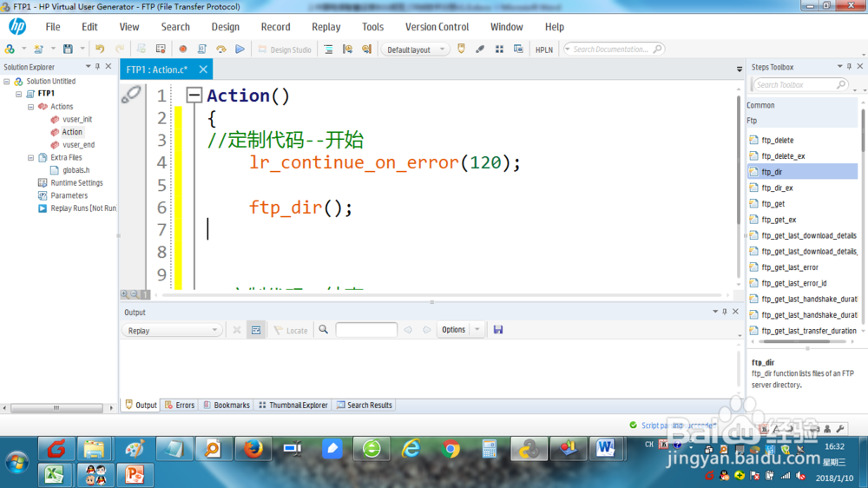Click the snapshot pane toolbar icon

tap(518, 49)
